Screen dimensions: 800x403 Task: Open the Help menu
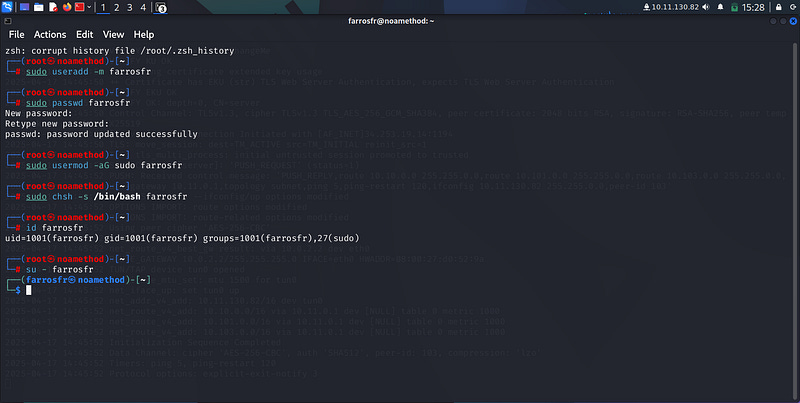tap(144, 34)
